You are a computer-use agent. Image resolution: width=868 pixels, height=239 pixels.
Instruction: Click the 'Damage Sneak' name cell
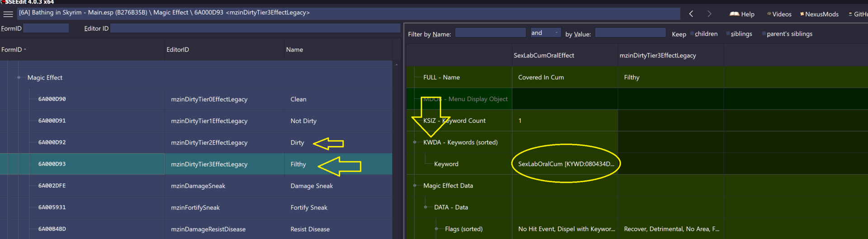339,186
